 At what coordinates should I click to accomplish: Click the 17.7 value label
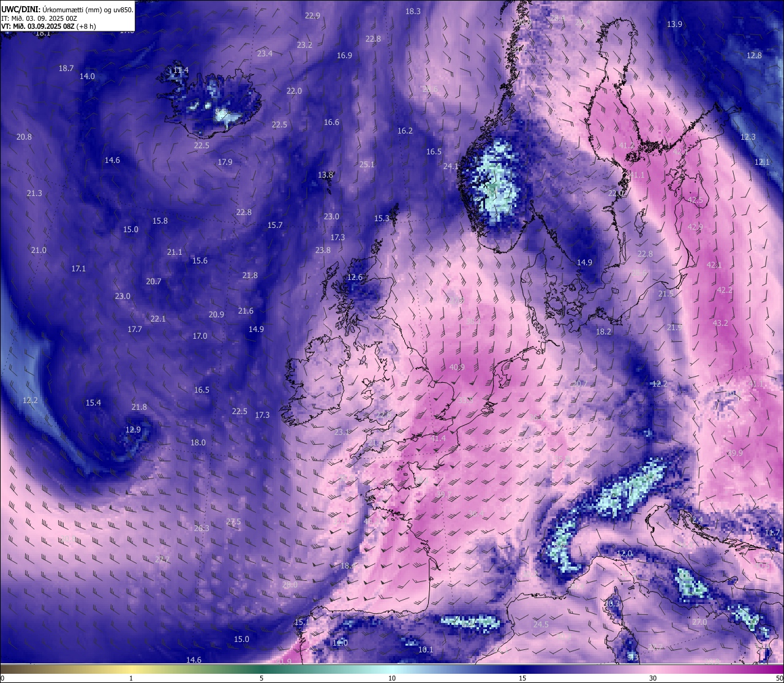[135, 329]
